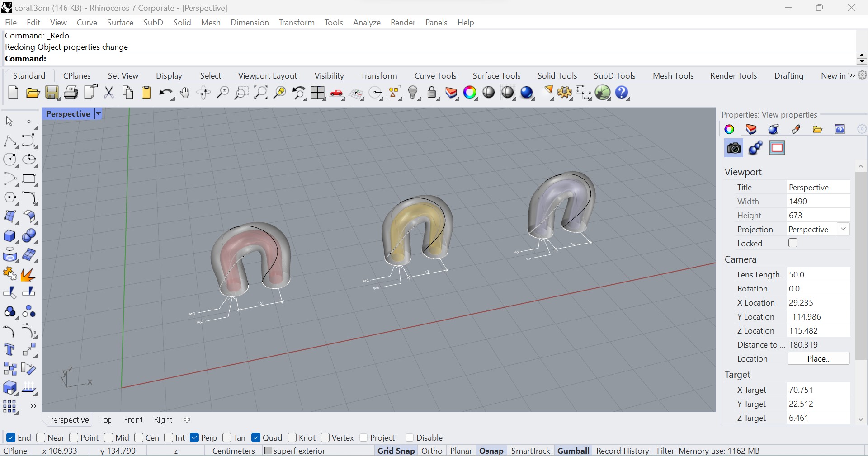868x456 pixels.
Task: Switch to the Curve Tools toolbar tab
Action: coord(435,76)
